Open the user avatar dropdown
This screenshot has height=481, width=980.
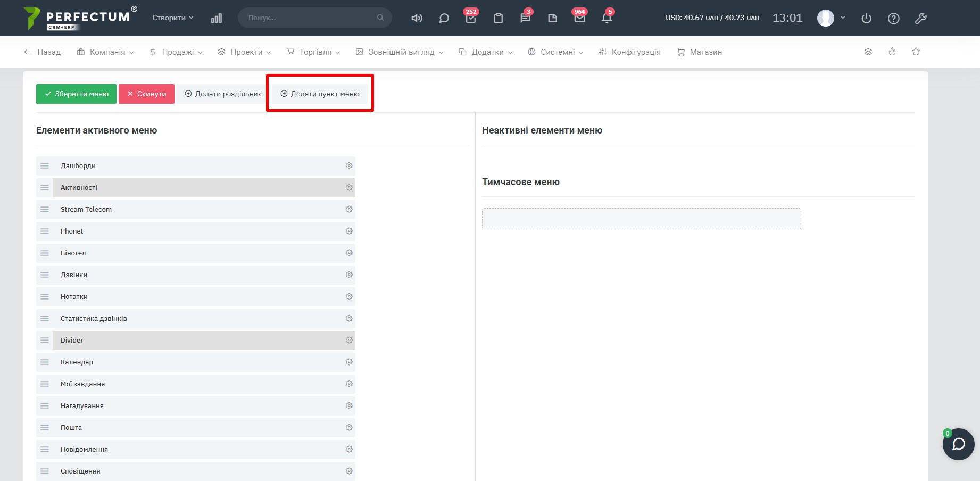831,18
